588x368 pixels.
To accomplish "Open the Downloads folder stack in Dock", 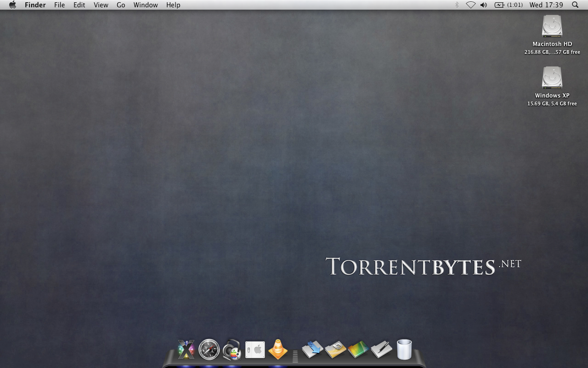I will coord(312,350).
